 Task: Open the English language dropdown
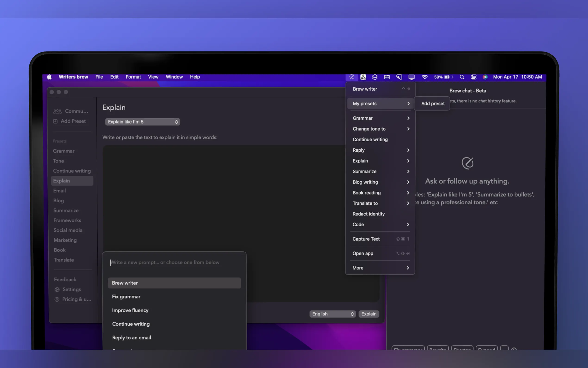[332, 314]
